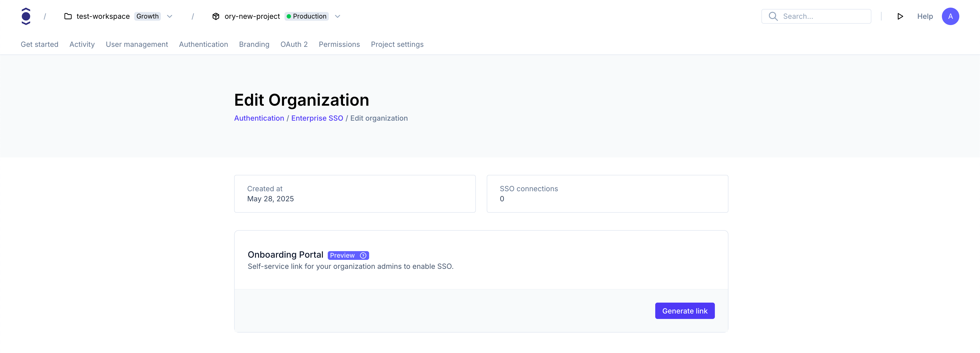Screen dimensions: 980x353
Task: Click the Preview badge help question icon
Action: [363, 255]
